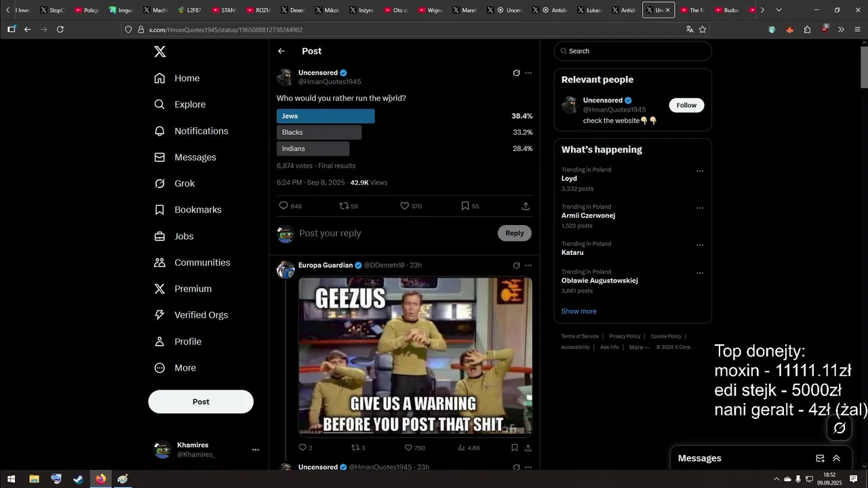Repost the poll post (59)
This screenshot has width=868, height=488.
tap(349, 206)
